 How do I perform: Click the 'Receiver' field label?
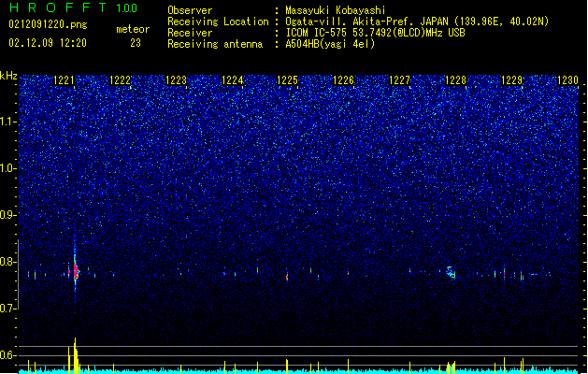point(190,33)
